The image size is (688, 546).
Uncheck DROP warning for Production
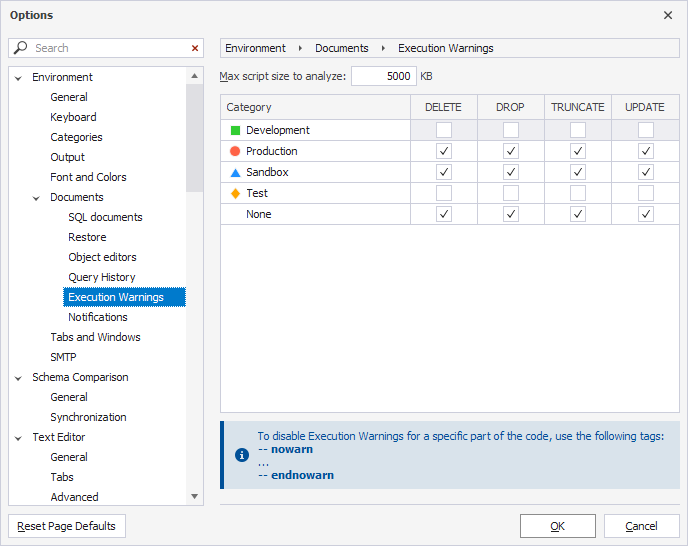pos(511,151)
